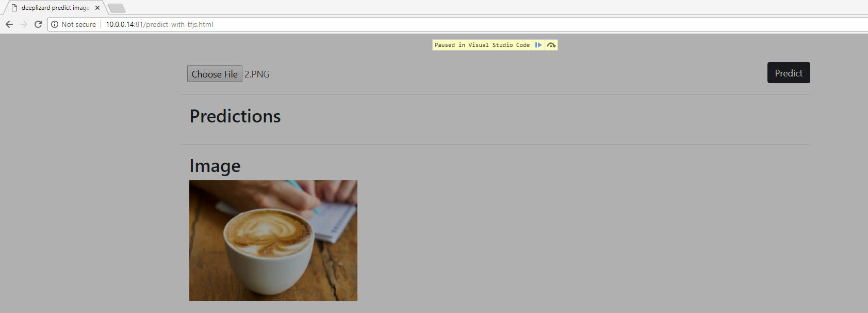868x313 pixels.
Task: Focus the address bar URL text
Action: click(x=159, y=24)
